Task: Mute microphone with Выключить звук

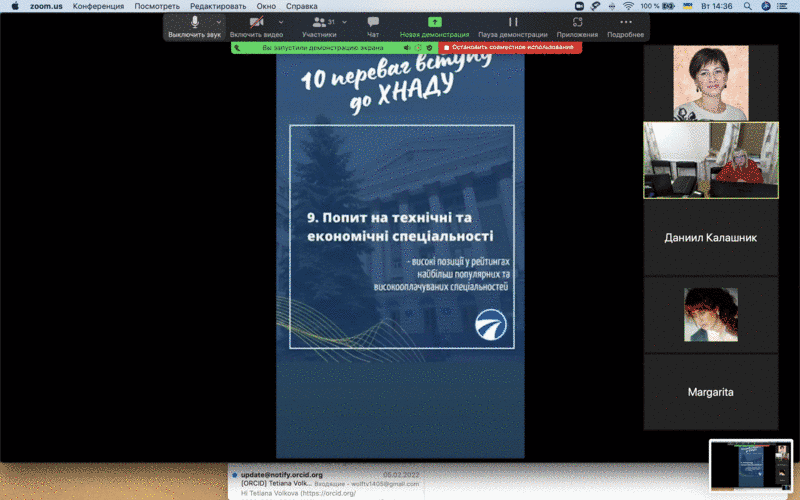Action: click(x=194, y=27)
